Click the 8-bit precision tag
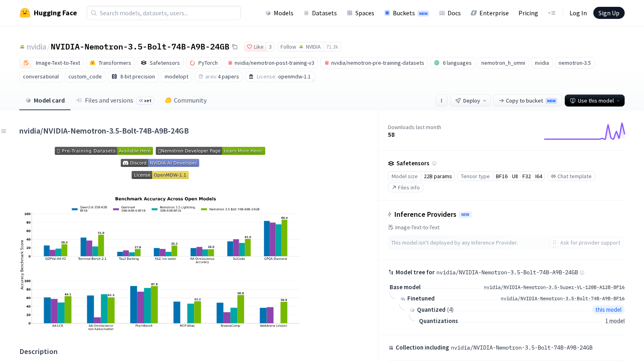This screenshot has height=362, width=644. click(133, 76)
